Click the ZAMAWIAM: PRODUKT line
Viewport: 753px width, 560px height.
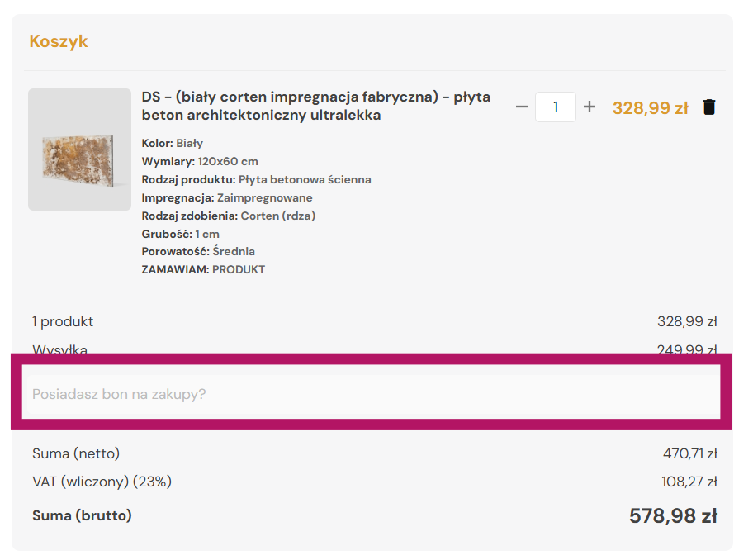coord(203,270)
